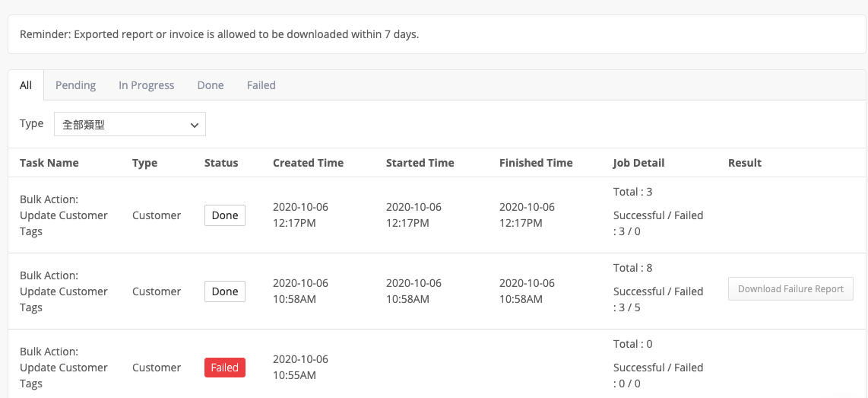Click started time of the 12:17PM row

click(413, 215)
